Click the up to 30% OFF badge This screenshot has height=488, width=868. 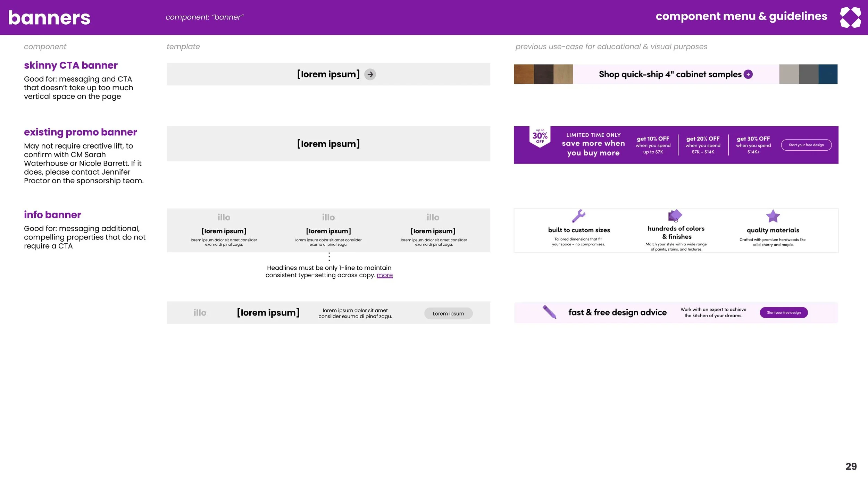pos(540,136)
